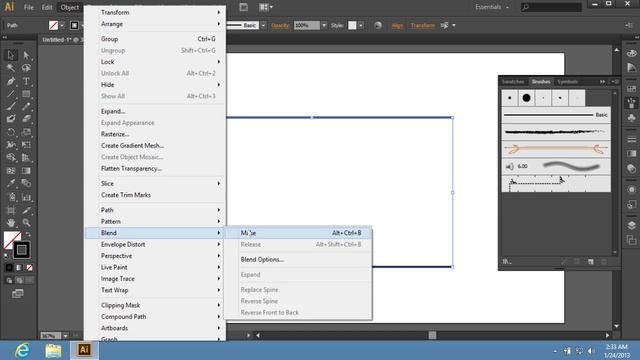This screenshot has width=640, height=360.
Task: Choose Expand in Object menu
Action: click(x=155, y=111)
